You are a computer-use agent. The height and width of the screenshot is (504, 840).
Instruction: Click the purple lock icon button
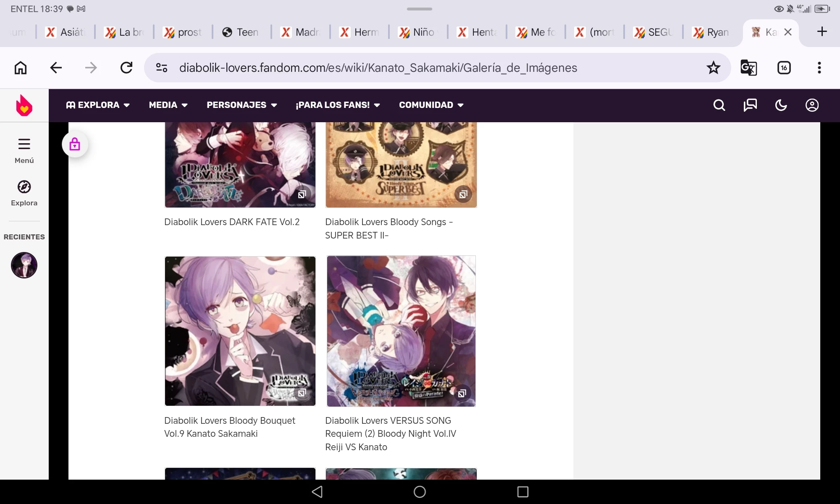pyautogui.click(x=75, y=144)
